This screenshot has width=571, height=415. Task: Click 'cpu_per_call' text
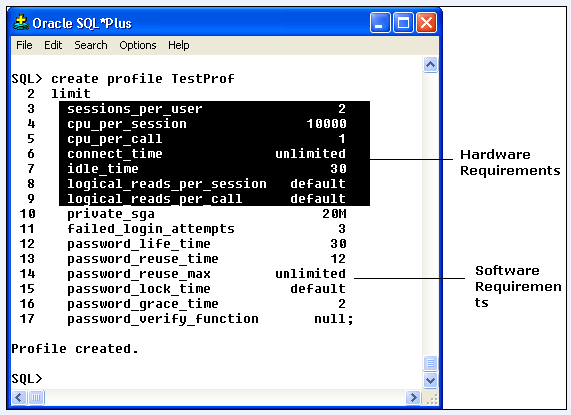[115, 139]
